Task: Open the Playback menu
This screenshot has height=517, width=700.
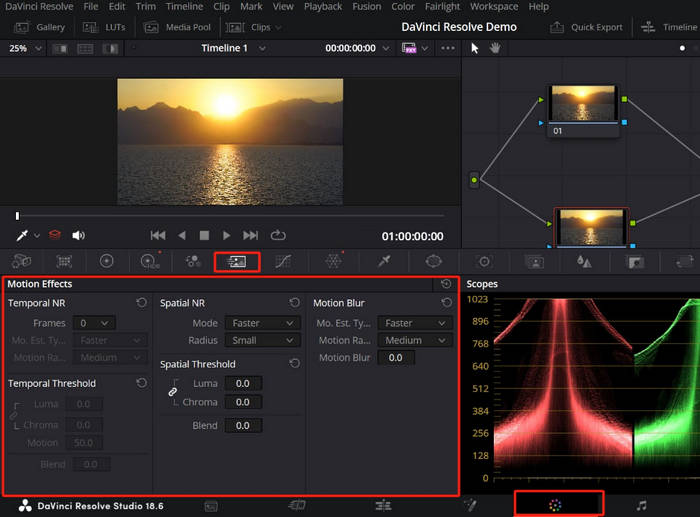Action: pos(322,7)
